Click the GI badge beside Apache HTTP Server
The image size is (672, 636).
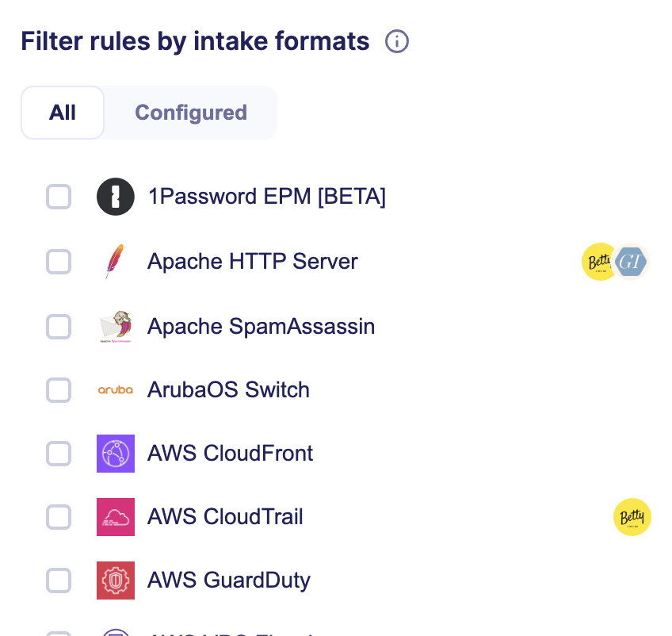point(631,262)
